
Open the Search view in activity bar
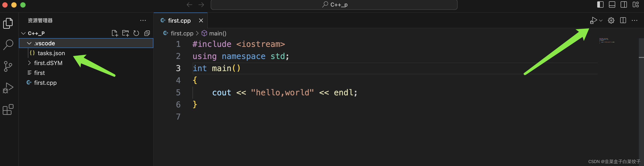click(x=8, y=45)
